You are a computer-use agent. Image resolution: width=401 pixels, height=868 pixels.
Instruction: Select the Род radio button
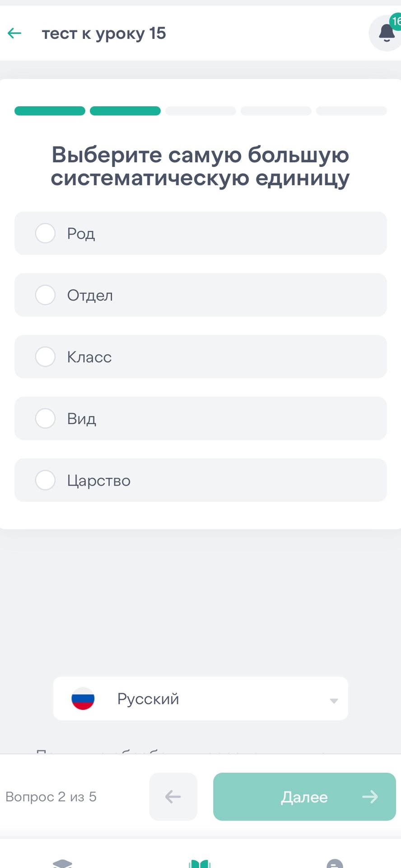tap(45, 233)
